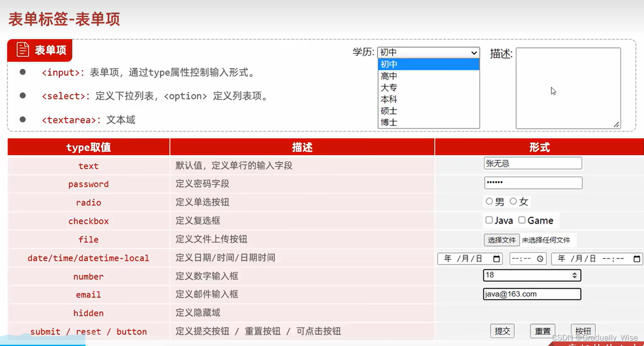The height and width of the screenshot is (346, 644).
Task: Open the datetime-local calendar icon
Action: coord(637,259)
